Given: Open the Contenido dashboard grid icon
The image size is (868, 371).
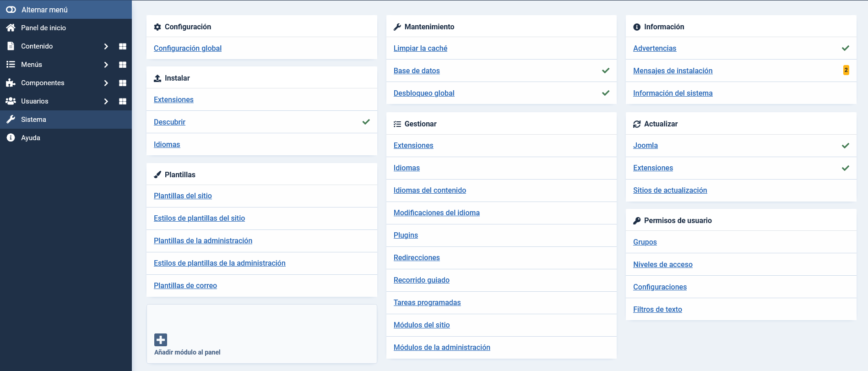Looking at the screenshot, I should click(122, 46).
